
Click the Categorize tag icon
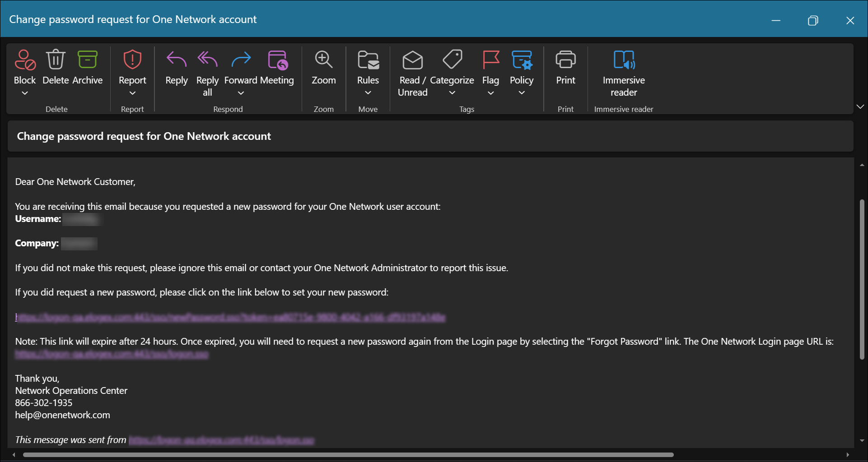[x=452, y=60]
